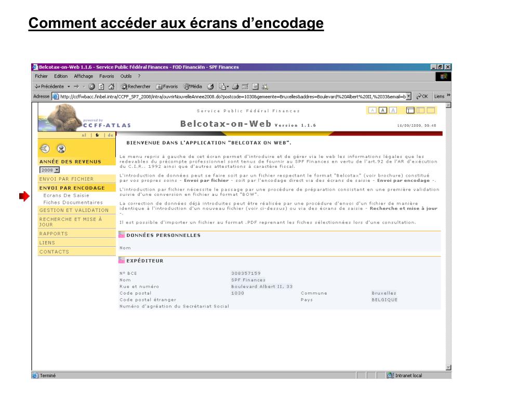Image resolution: width=532 pixels, height=399 pixels.
Task: Click the Expéditeur section icon
Action: tap(122, 260)
